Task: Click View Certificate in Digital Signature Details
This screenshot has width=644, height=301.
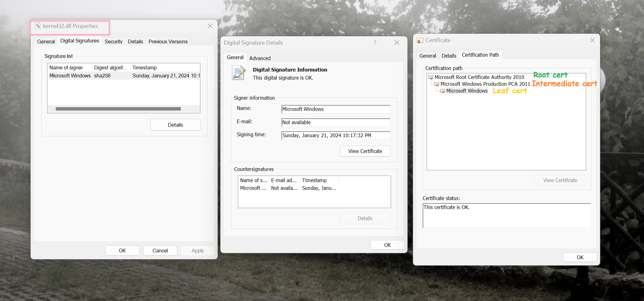Action: pyautogui.click(x=365, y=151)
